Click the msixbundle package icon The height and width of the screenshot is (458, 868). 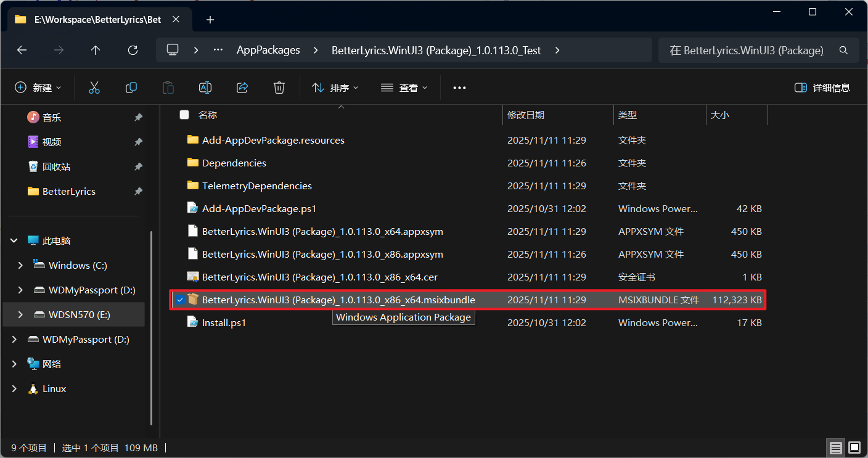tap(193, 300)
